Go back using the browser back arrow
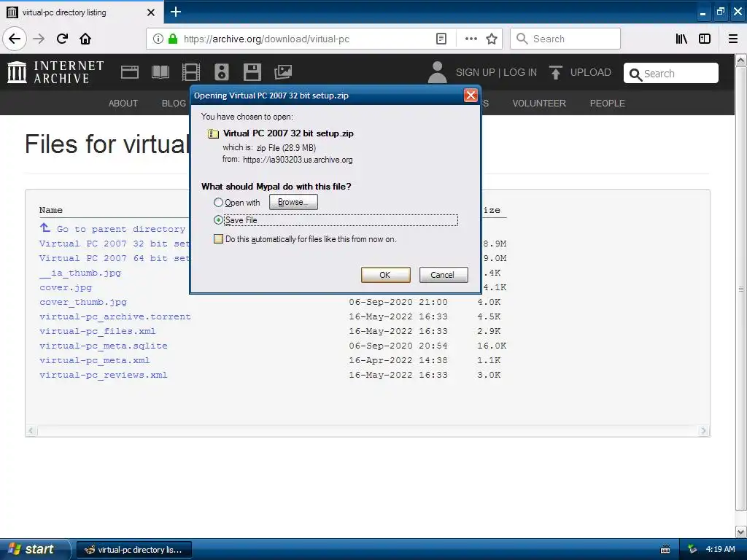Screen dimensions: 747x560 tap(15, 39)
